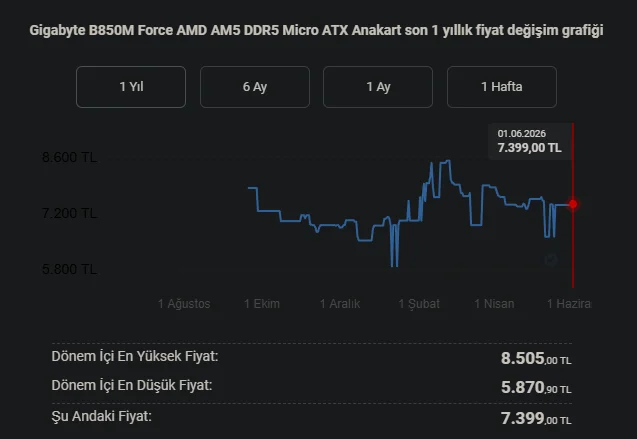Click the 8.600 TL axis label

click(x=69, y=157)
